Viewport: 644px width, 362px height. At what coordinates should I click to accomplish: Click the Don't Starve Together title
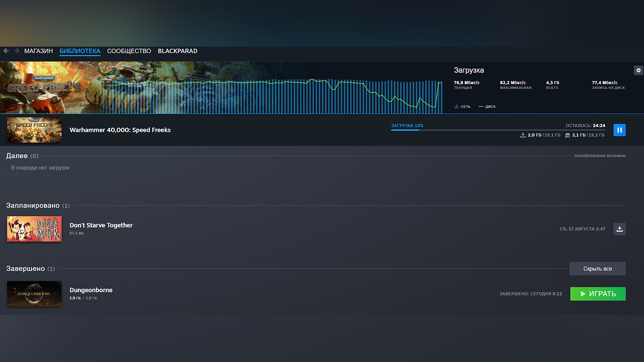[101, 225]
